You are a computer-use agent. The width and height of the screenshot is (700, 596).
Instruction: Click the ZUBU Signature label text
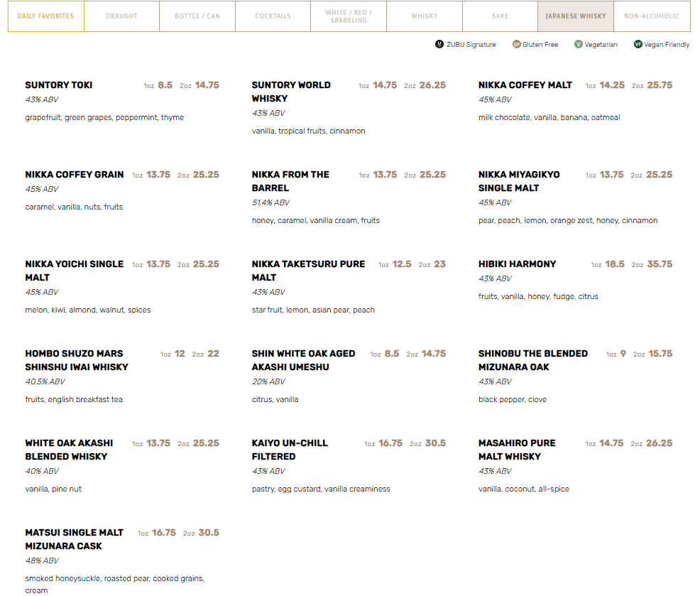(471, 45)
